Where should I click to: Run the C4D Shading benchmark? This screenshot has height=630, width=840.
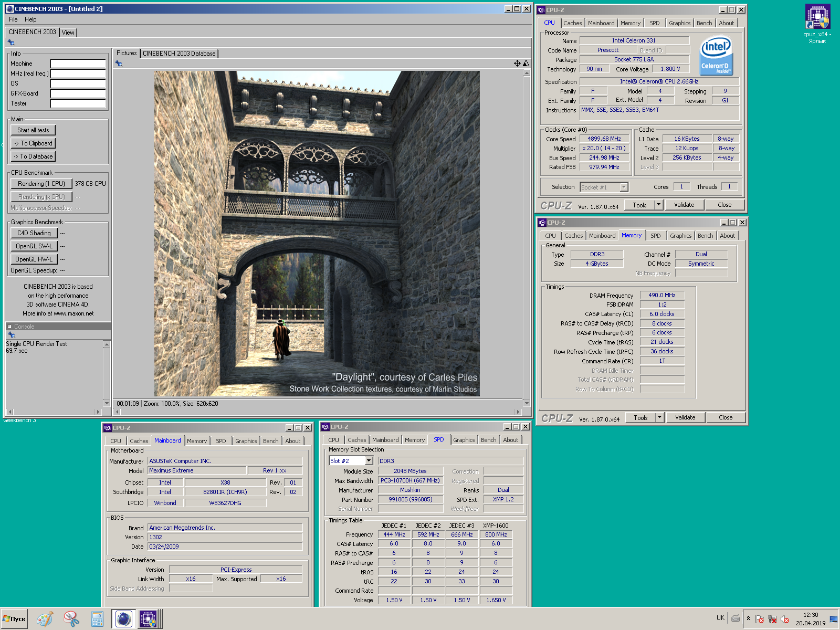[x=34, y=233]
